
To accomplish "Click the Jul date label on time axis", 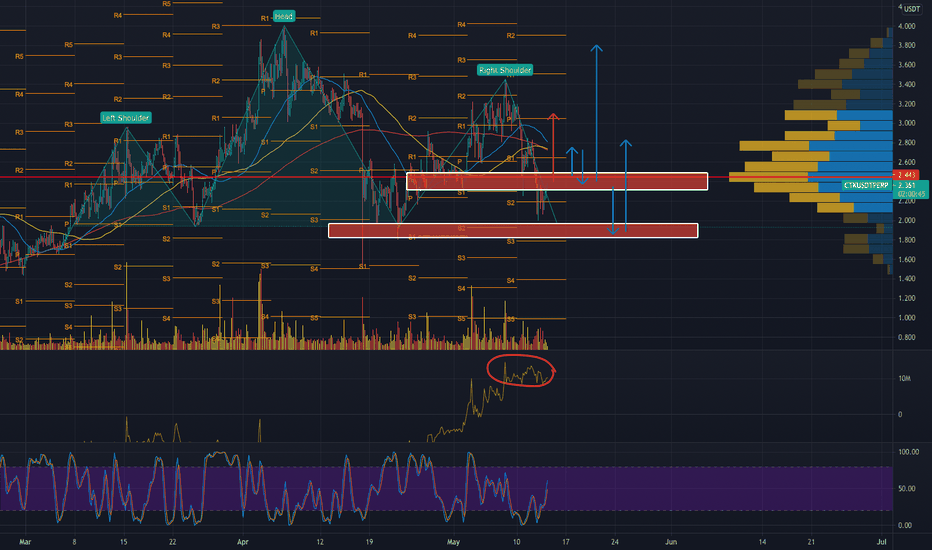I will (x=882, y=542).
